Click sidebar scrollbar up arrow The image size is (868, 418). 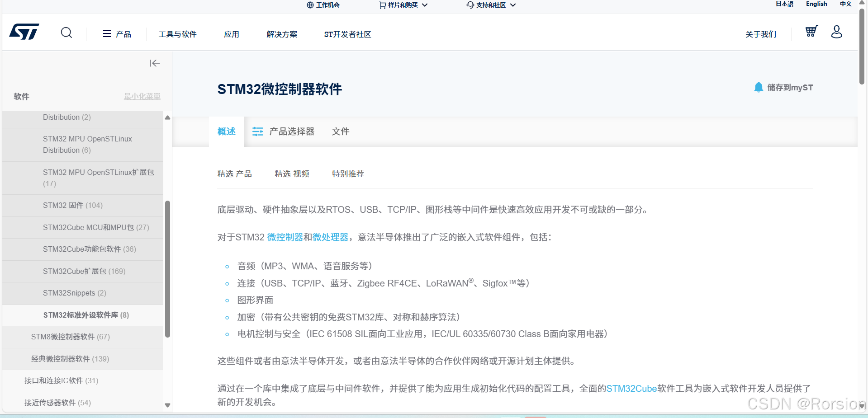(x=168, y=117)
